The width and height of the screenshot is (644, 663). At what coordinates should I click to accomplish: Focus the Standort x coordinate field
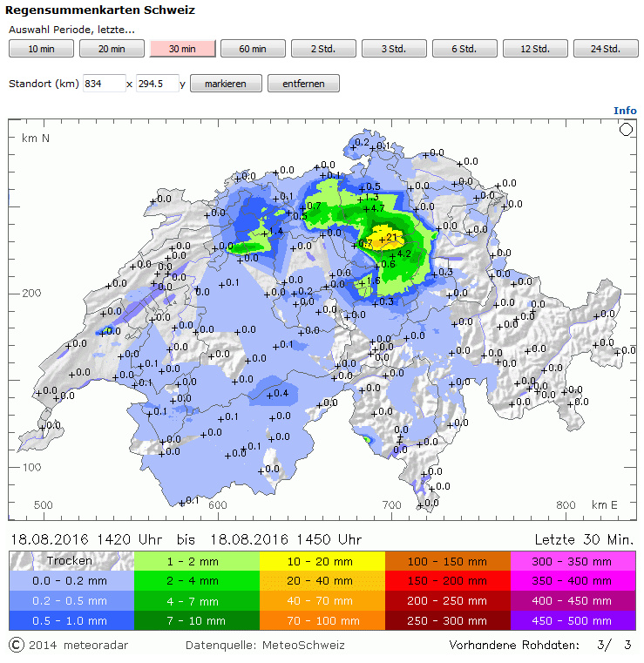tap(104, 84)
